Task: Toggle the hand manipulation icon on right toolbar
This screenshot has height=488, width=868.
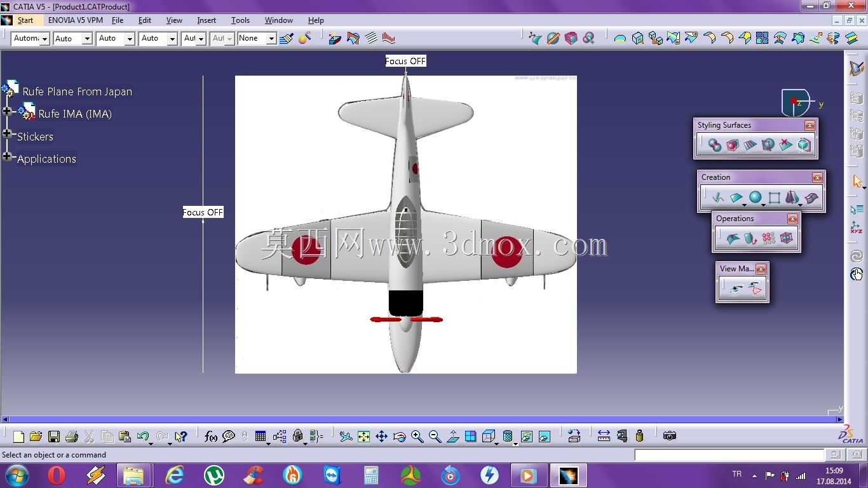Action: pos(857,274)
